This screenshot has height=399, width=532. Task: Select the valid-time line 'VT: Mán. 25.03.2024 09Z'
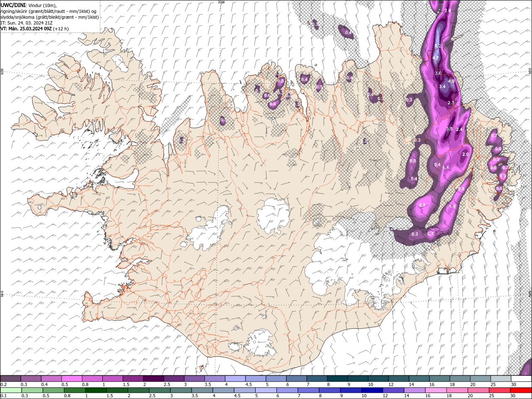(26, 29)
